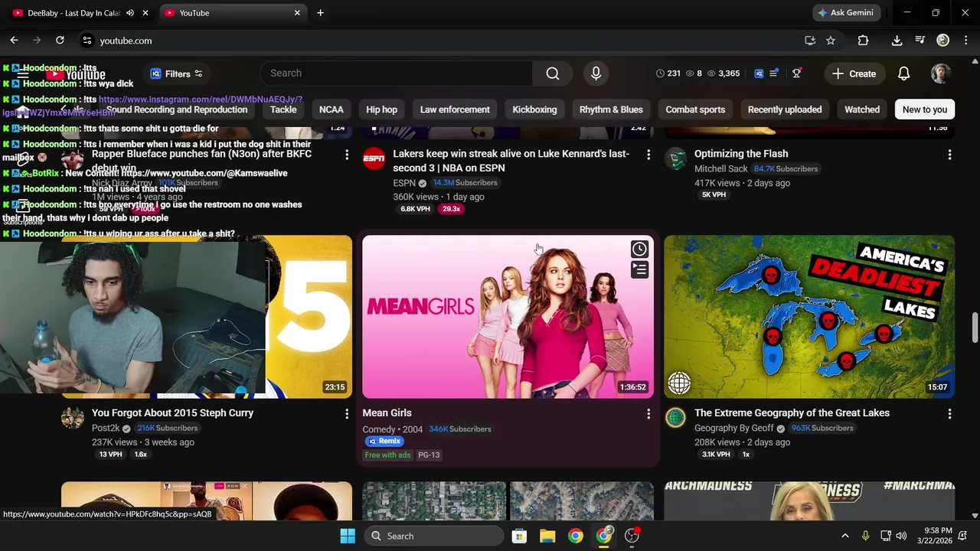Select the Rhythm & Blues chip
Viewport: 980px width, 551px height.
pos(611,109)
